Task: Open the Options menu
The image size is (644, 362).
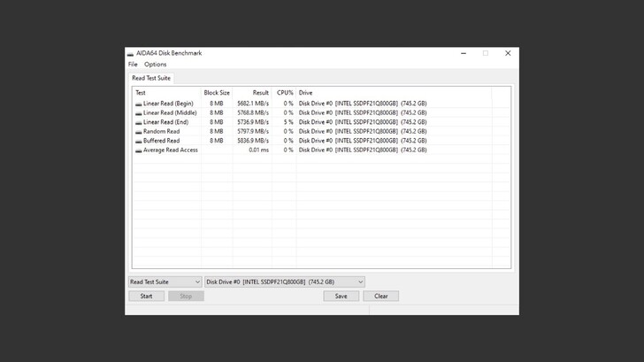Action: [x=155, y=65]
